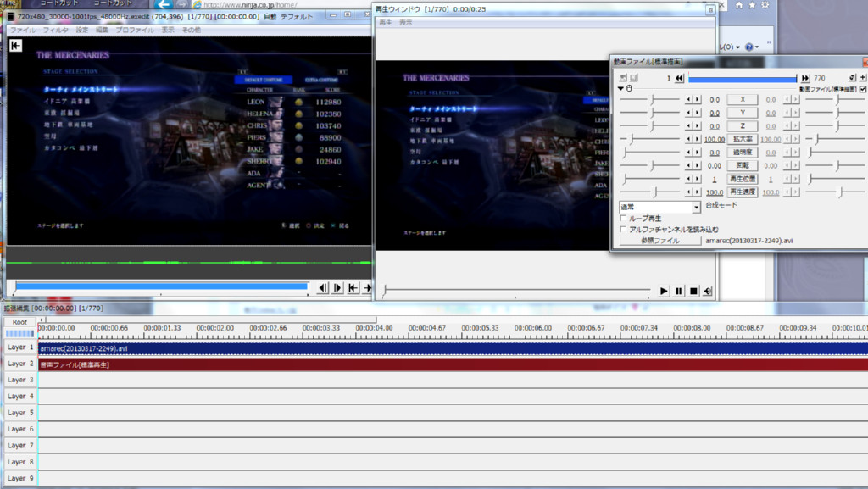Screen dimensions: 868x489
Task: Click left 拡大率 scale slider
Action: (x=650, y=139)
